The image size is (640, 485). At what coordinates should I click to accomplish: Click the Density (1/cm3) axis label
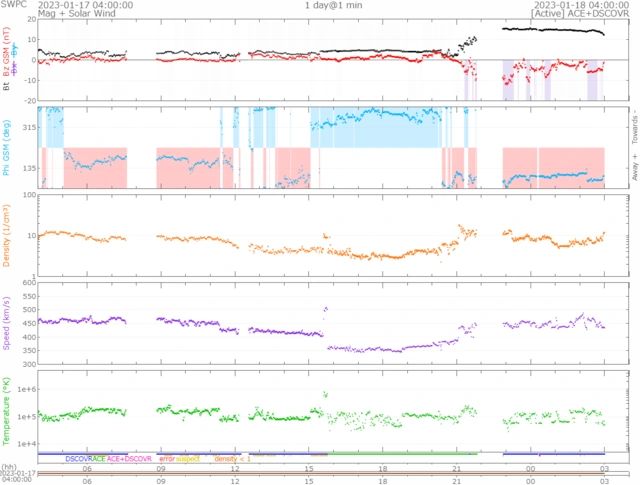pos(8,236)
